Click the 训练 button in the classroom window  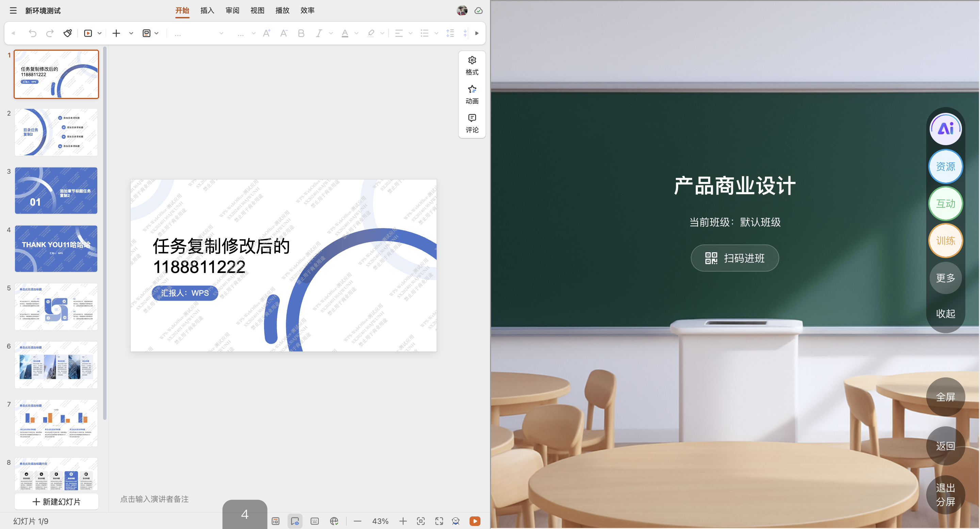click(946, 241)
